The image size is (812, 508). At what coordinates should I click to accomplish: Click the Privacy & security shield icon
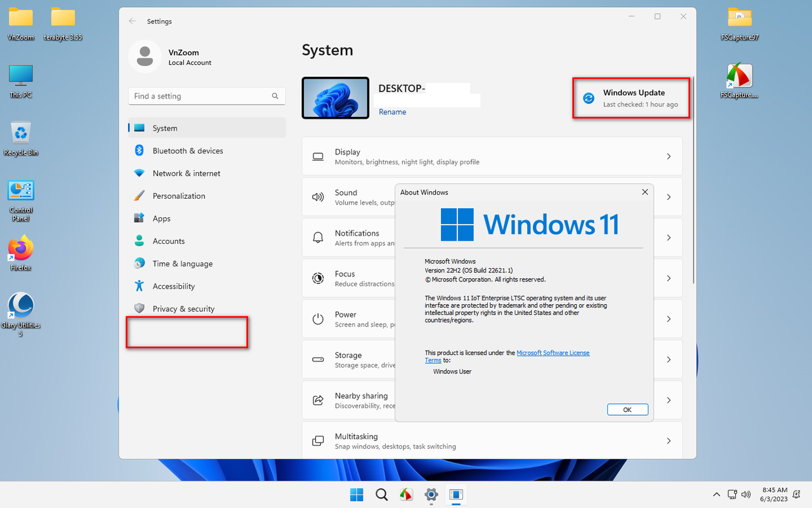pyautogui.click(x=140, y=309)
